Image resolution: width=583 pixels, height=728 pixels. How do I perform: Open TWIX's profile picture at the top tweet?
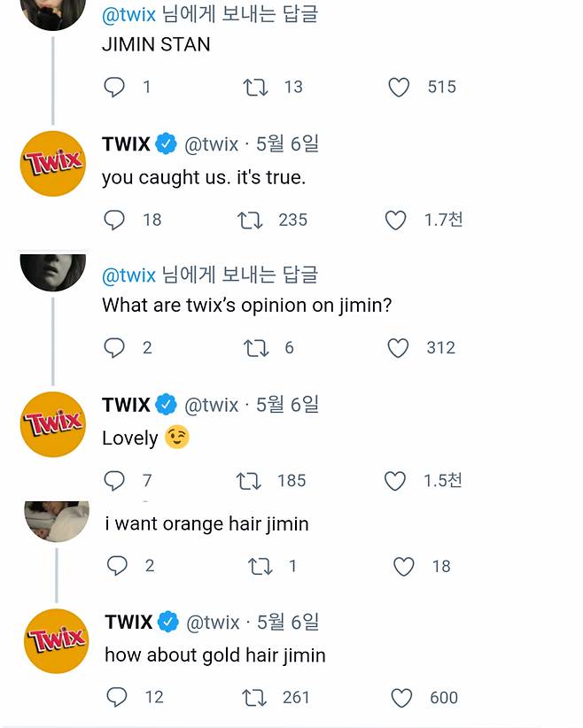click(52, 163)
